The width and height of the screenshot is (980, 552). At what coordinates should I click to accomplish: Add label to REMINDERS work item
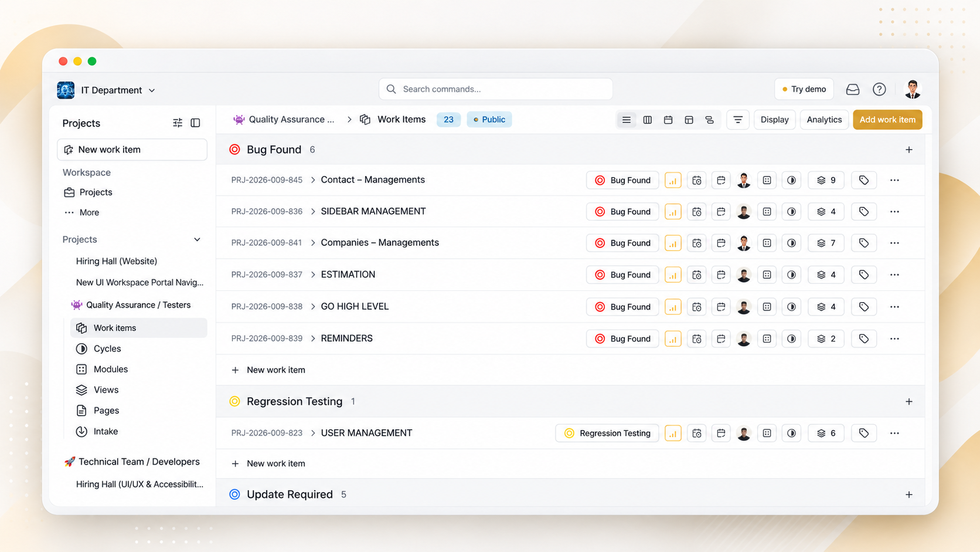pos(864,338)
